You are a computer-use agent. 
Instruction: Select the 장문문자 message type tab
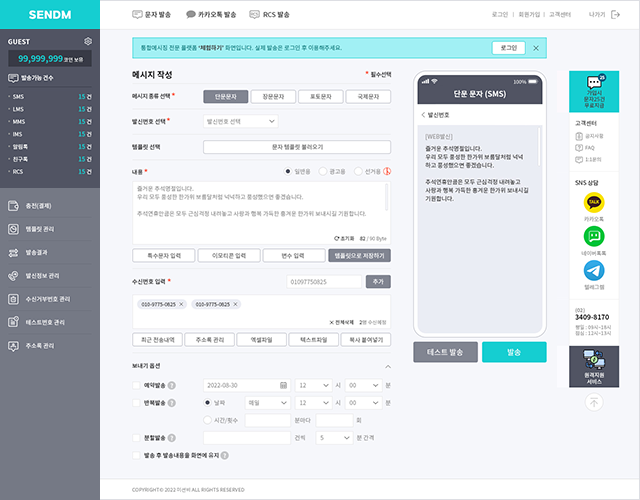click(x=273, y=97)
